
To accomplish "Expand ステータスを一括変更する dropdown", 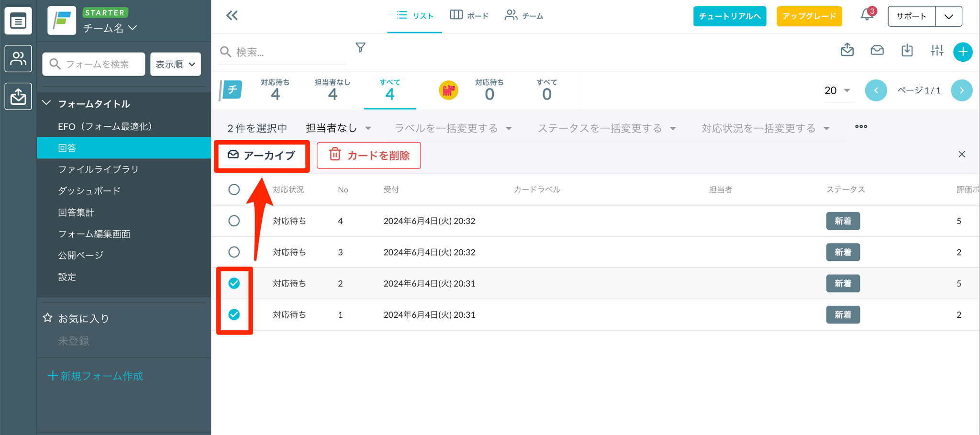I will click(606, 128).
